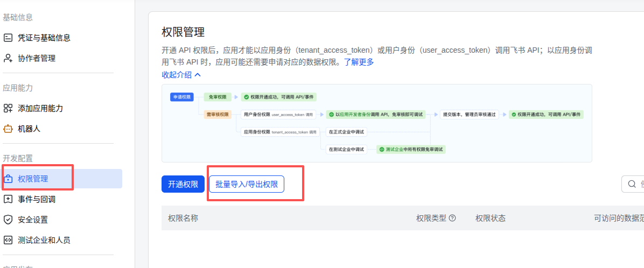Click the 需审核权限 label in diagram
The image size is (644, 268).
tap(218, 115)
